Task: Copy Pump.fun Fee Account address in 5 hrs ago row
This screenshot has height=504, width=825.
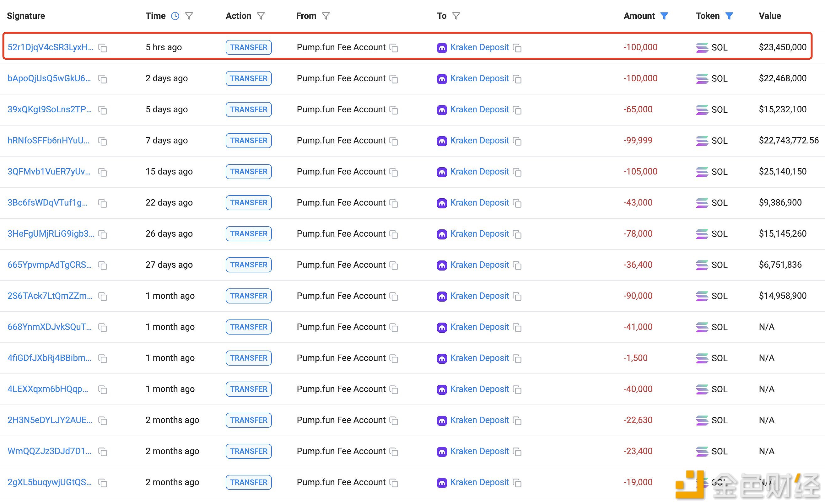Action: click(394, 48)
